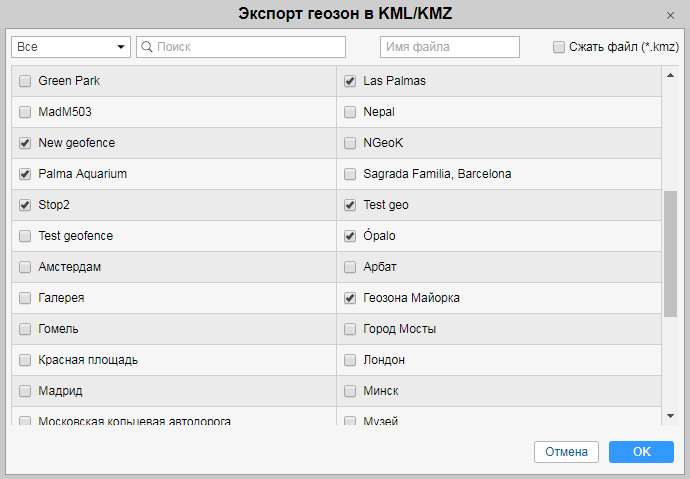This screenshot has height=479, width=690.
Task: Click the 'Имя файла' input field
Action: point(450,47)
